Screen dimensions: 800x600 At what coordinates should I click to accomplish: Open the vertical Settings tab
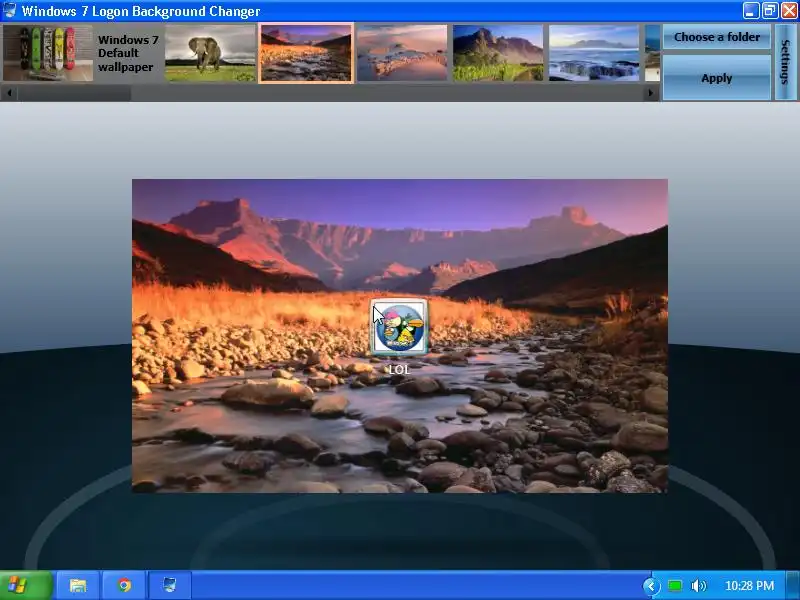click(786, 62)
